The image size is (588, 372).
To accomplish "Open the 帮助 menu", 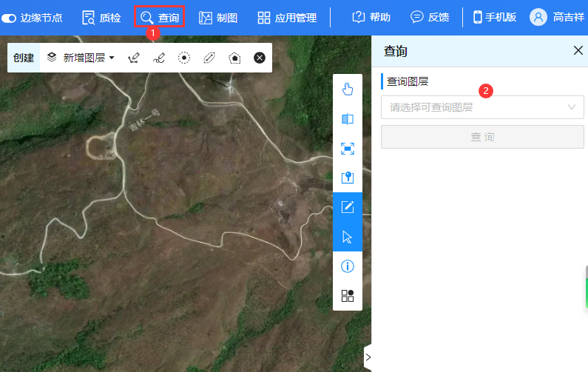I will 371,17.
